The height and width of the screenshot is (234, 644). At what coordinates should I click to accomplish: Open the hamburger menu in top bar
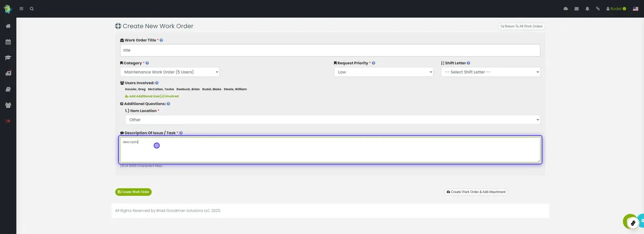pyautogui.click(x=21, y=9)
